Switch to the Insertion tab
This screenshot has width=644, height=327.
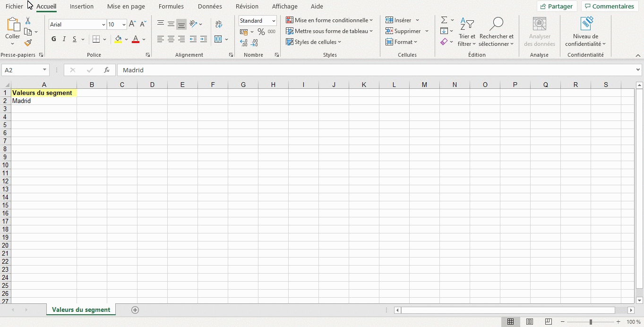[82, 7]
